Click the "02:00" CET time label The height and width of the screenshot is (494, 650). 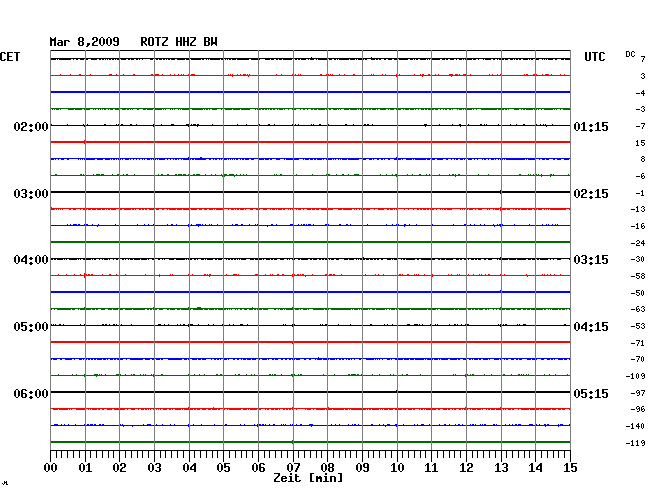(31, 126)
